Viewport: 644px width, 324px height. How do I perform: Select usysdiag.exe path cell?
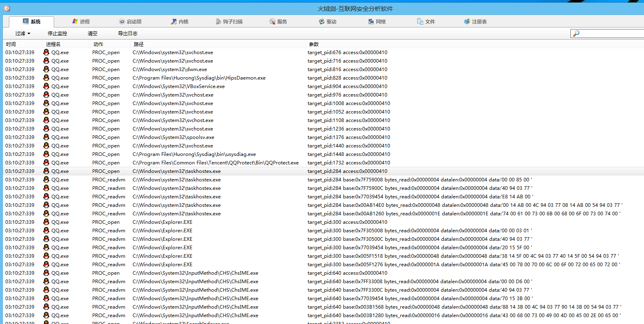click(x=194, y=154)
